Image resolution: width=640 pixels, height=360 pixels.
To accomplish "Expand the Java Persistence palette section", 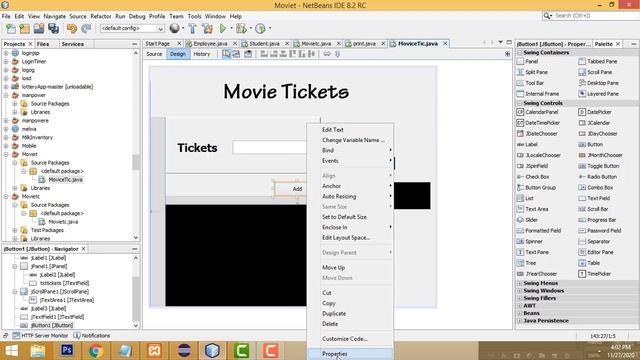I will (x=520, y=321).
